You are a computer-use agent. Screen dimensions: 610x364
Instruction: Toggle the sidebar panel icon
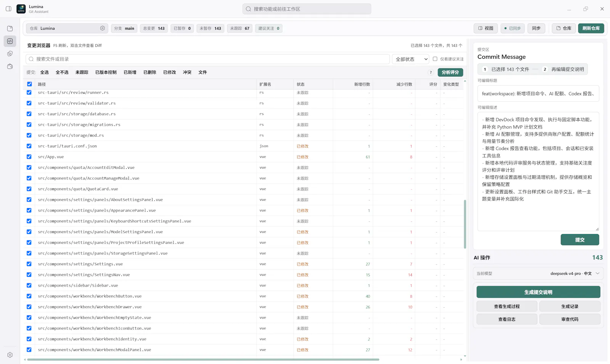click(x=8, y=9)
